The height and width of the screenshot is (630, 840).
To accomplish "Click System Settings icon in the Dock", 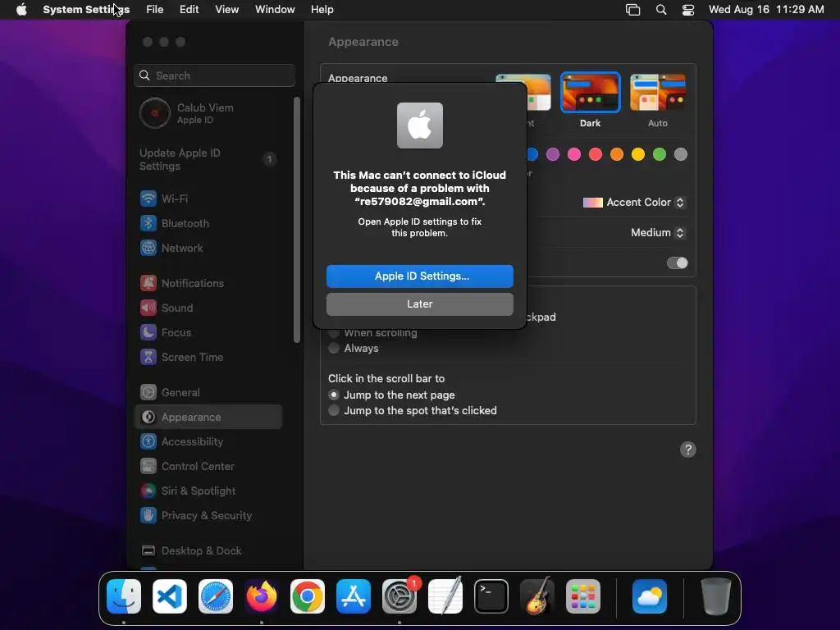I will tap(399, 596).
